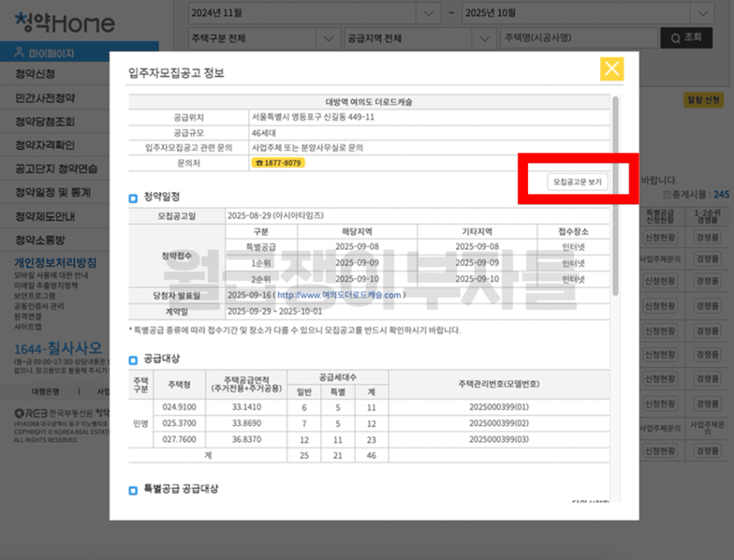Click the 청약Home logo
This screenshot has width=734, height=560.
point(64,22)
